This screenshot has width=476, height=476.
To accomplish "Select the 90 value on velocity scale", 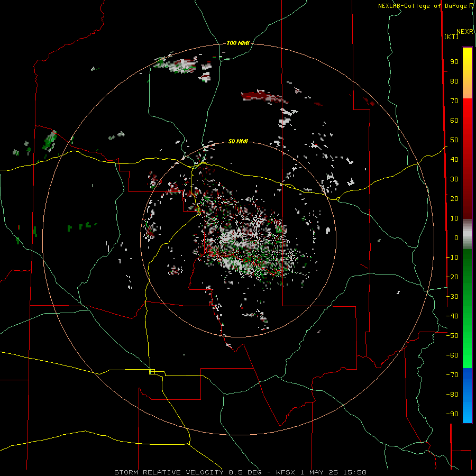I will click(x=454, y=62).
